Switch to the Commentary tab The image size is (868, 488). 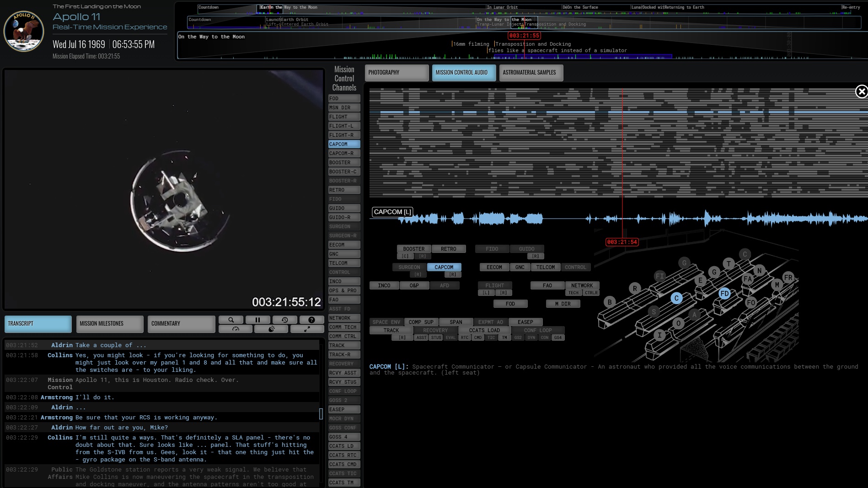(181, 324)
